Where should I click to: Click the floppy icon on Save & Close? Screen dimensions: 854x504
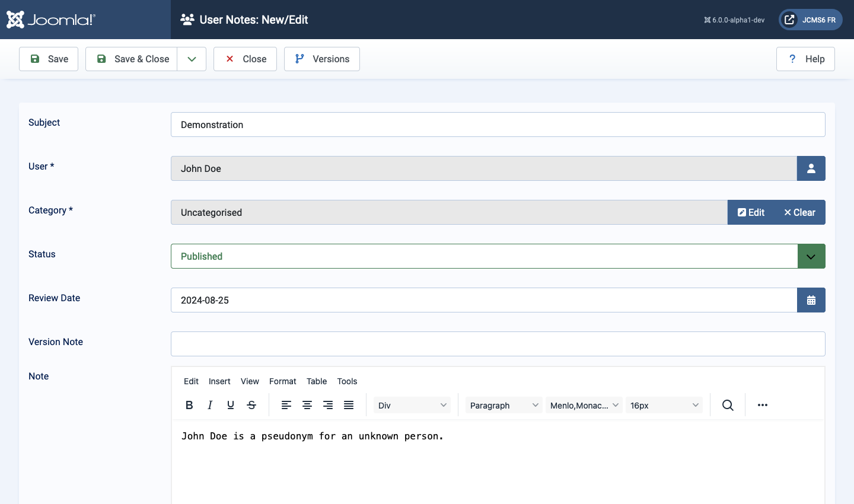(101, 59)
